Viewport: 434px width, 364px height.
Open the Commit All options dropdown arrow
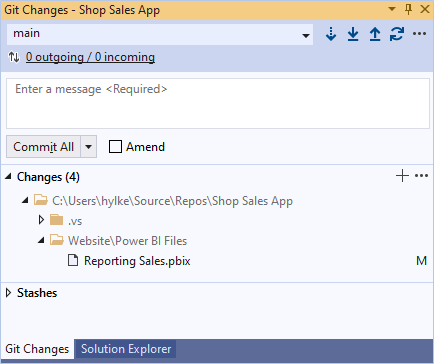point(88,146)
